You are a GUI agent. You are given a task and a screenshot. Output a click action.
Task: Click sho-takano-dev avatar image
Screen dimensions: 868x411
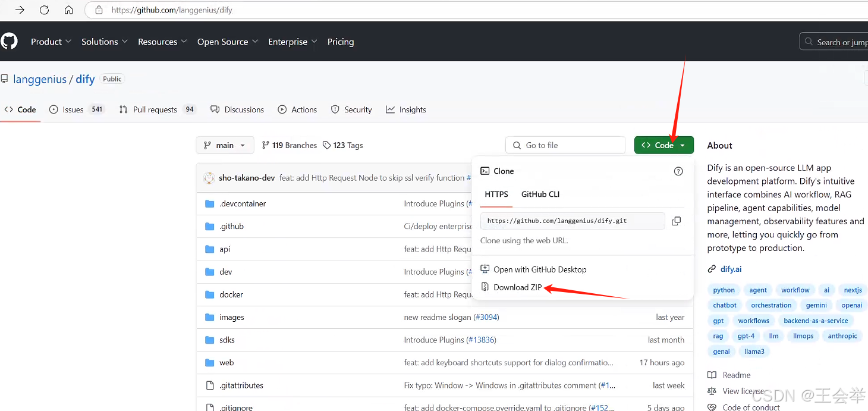(x=209, y=178)
